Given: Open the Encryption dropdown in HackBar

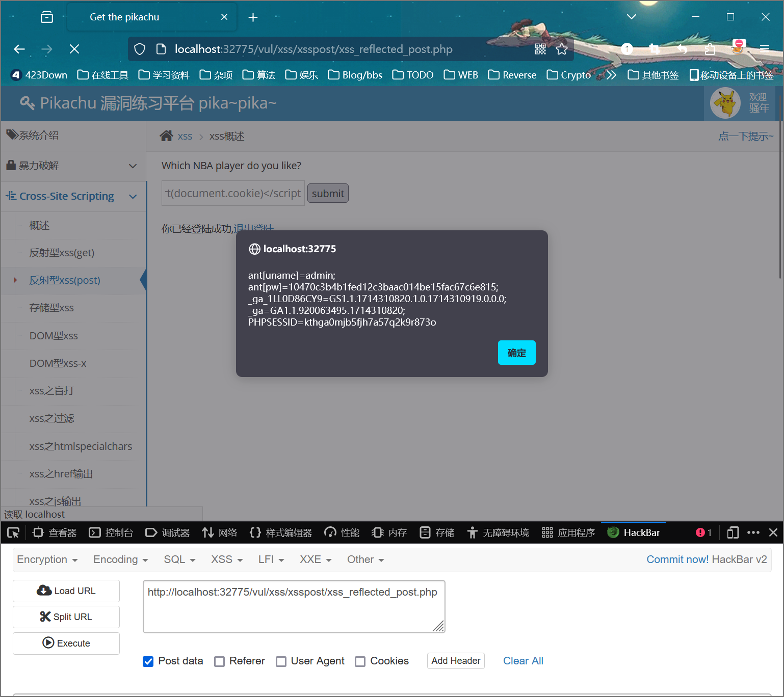Looking at the screenshot, I should coord(47,559).
